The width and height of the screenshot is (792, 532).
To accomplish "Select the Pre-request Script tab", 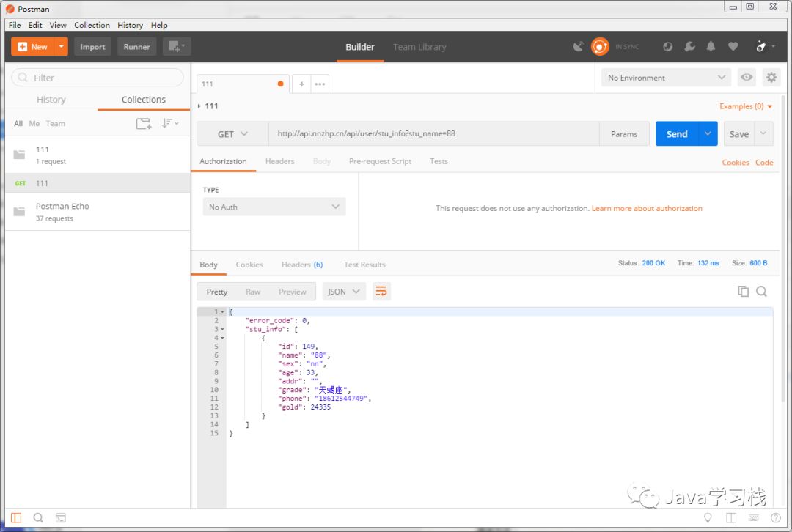I will pos(380,161).
